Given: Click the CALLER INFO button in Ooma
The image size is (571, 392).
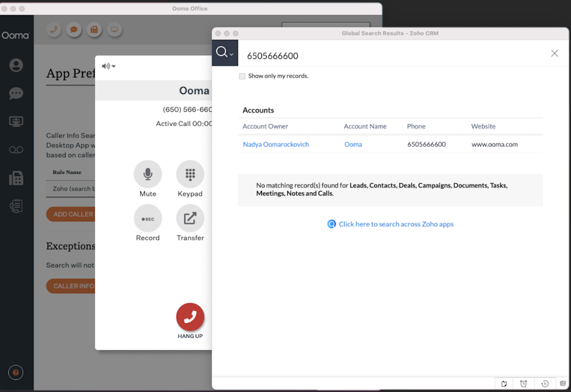Looking at the screenshot, I should pyautogui.click(x=71, y=286).
